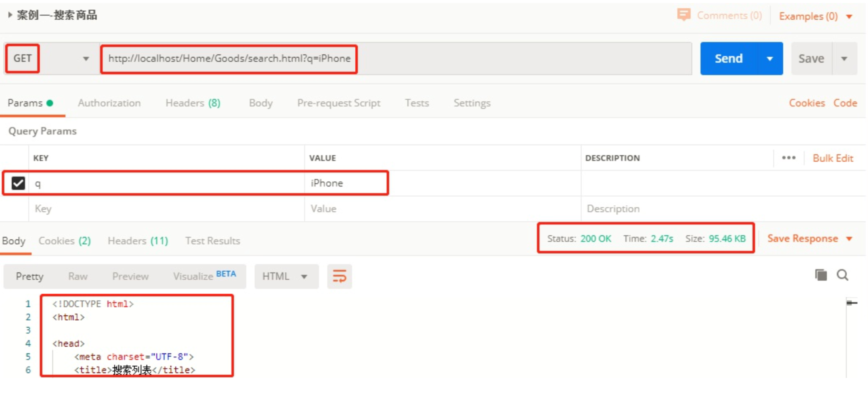Screen dimensions: 868x395
Task: Uncheck the q query parameter checkbox
Action: pos(18,183)
